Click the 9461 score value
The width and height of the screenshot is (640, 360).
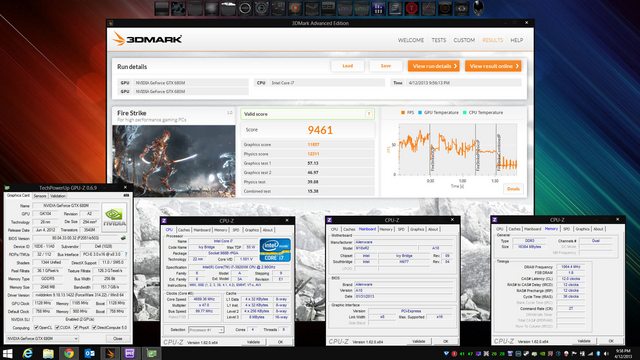click(320, 130)
